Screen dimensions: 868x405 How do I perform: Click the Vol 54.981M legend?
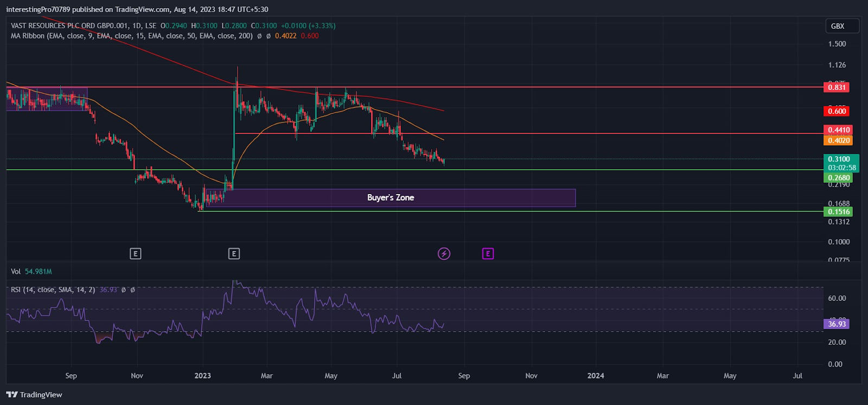tap(31, 271)
